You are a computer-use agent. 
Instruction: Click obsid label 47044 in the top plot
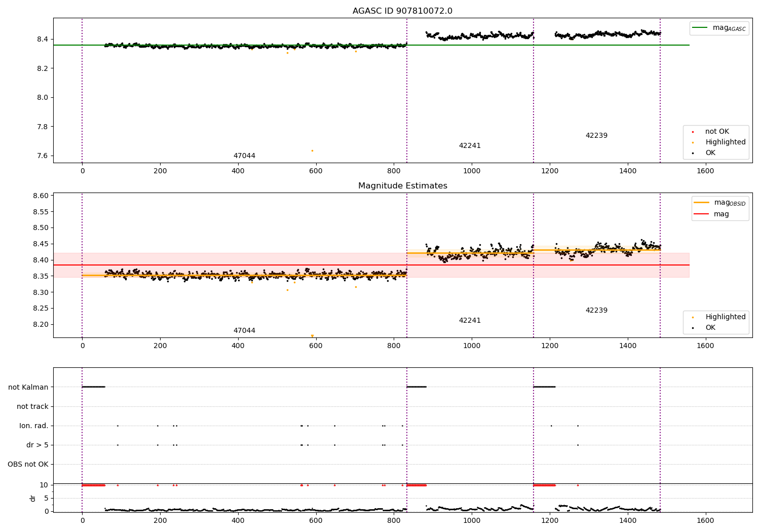(x=244, y=156)
